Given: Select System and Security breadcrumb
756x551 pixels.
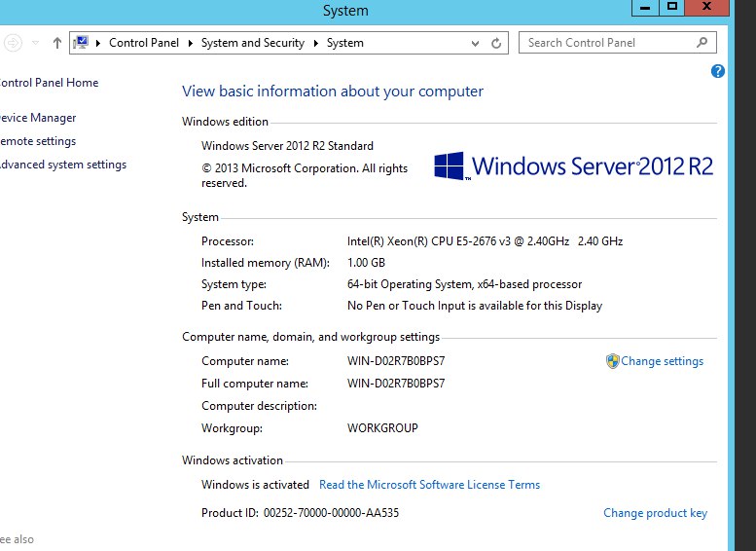Looking at the screenshot, I should pos(253,43).
